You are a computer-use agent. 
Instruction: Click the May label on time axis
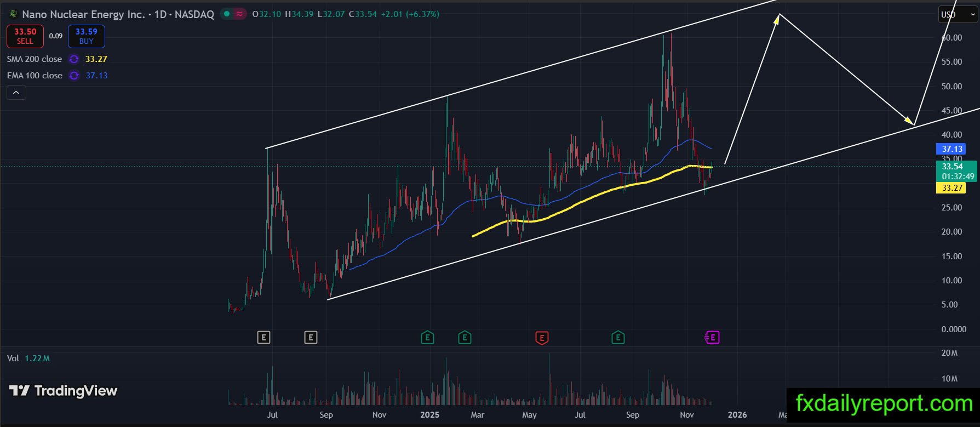tap(529, 415)
